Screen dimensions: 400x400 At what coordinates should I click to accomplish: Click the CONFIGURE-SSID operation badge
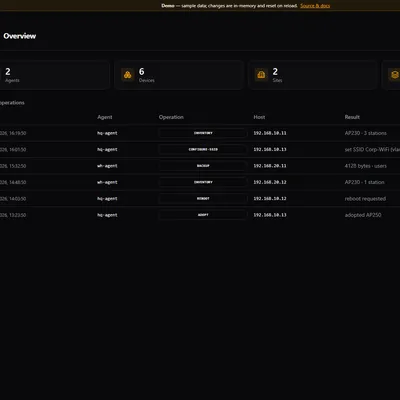(203, 149)
